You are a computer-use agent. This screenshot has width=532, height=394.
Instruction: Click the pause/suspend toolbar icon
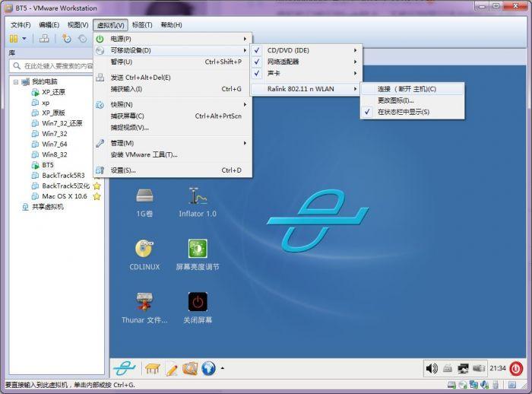(14, 39)
